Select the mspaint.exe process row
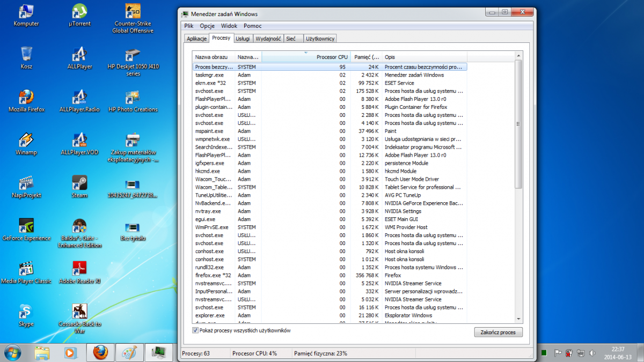644x362 pixels. click(330, 131)
